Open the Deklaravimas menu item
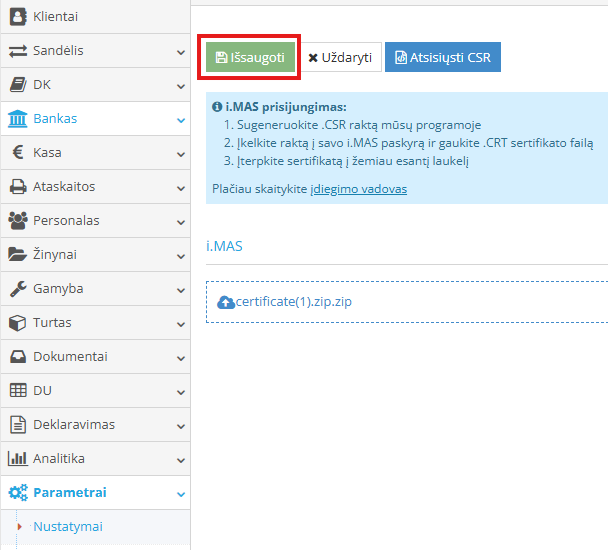This screenshot has height=550, width=608. click(x=73, y=424)
